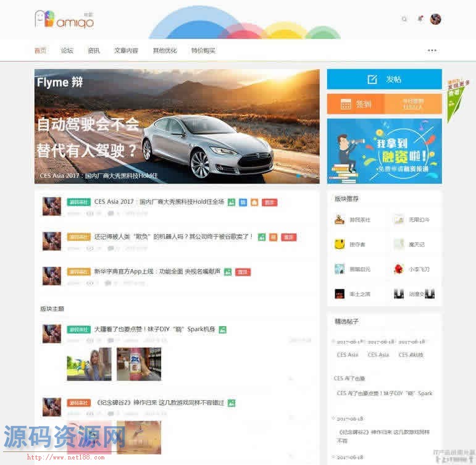This screenshot has width=476, height=465.
Task: Open the notifications icon in header
Action: [420, 19]
